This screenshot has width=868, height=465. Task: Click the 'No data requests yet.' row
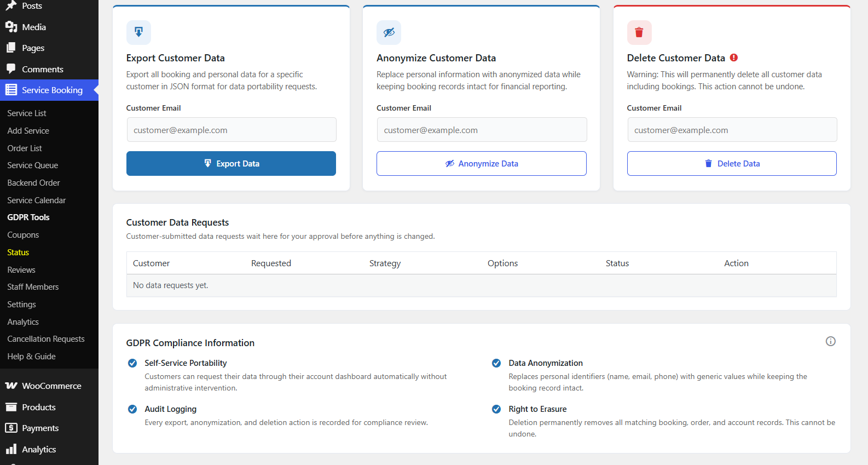click(482, 285)
